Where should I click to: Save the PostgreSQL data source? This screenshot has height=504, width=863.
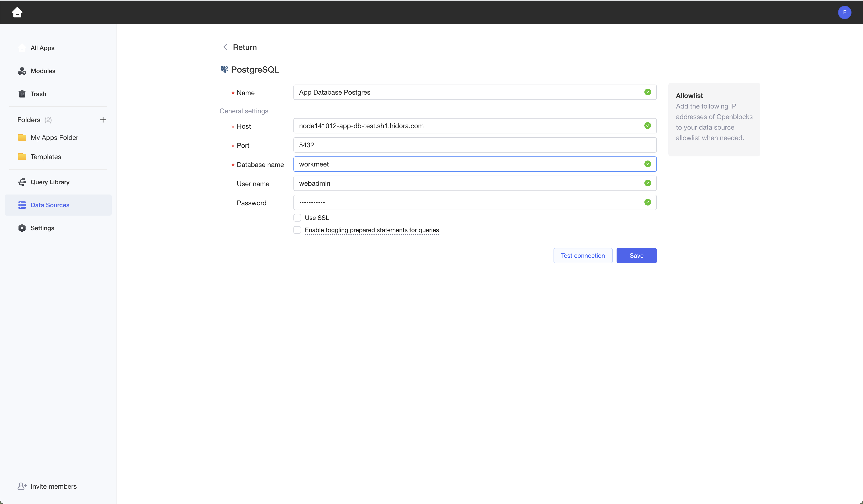pos(636,256)
